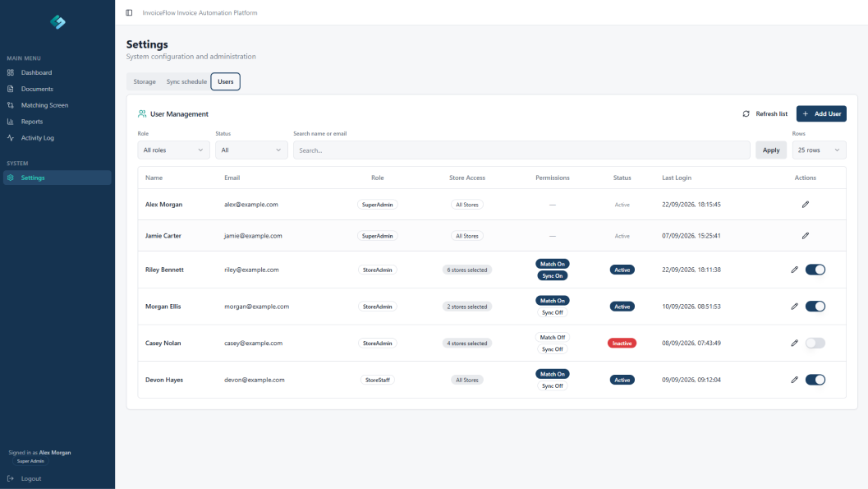Viewport: 868px width, 489px height.
Task: Open Activity Log menu item
Action: click(57, 138)
